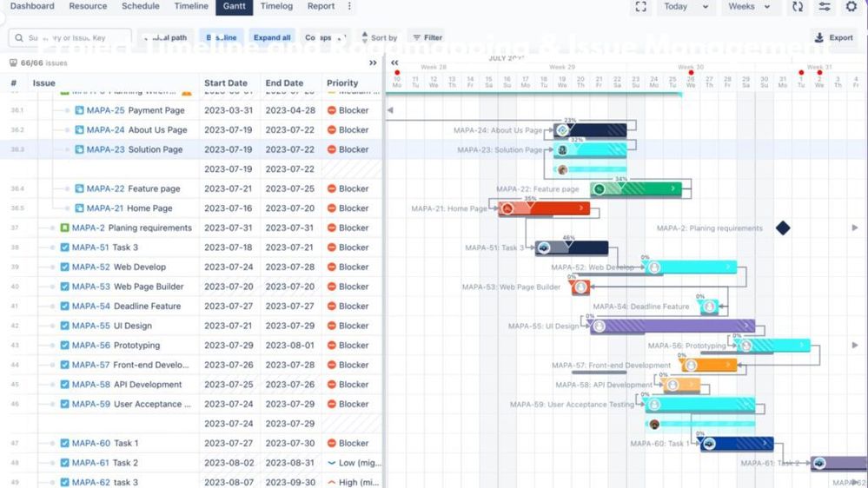Select the purple MAPA-55 UI Design bar

tap(673, 326)
